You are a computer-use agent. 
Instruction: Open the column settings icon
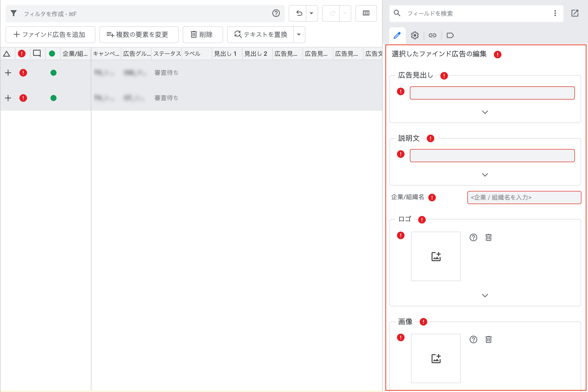coord(366,13)
